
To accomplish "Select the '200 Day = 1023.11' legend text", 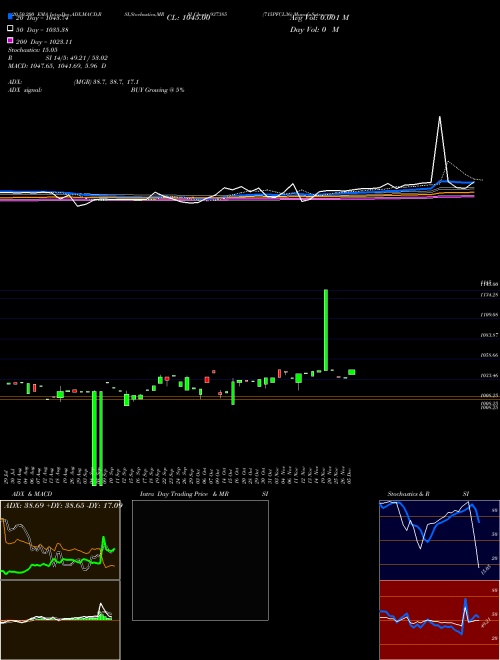I will tap(44, 42).
